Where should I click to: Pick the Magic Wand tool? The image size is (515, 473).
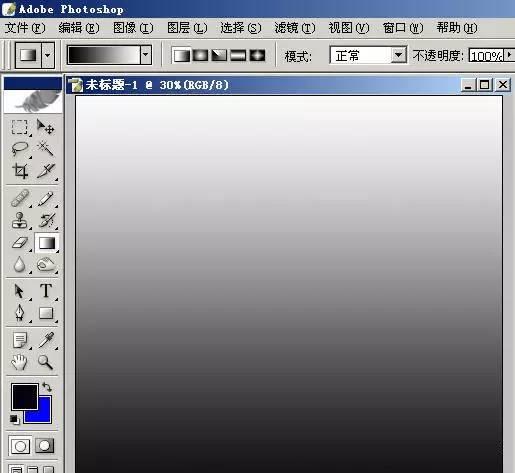click(x=46, y=149)
